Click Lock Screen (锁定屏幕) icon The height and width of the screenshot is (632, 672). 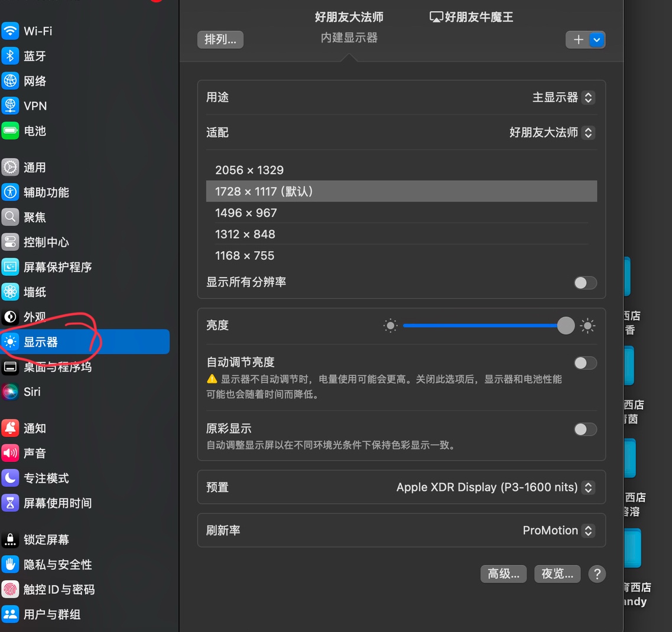[10, 539]
